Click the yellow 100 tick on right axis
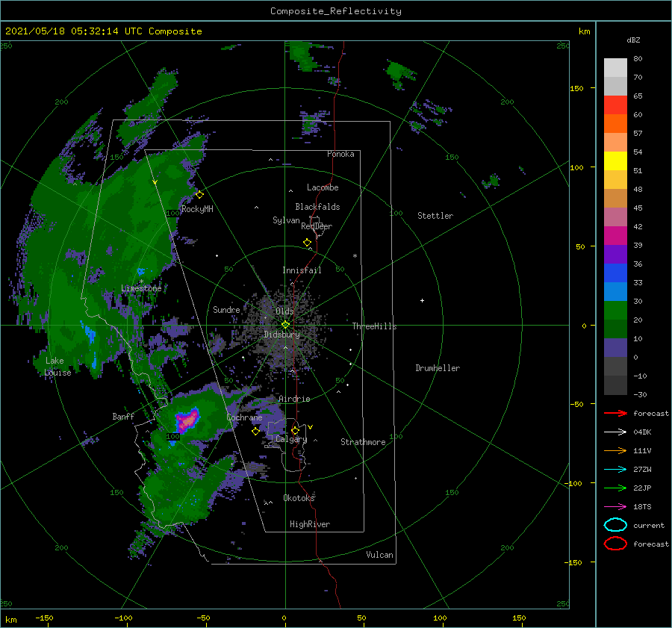 576,167
